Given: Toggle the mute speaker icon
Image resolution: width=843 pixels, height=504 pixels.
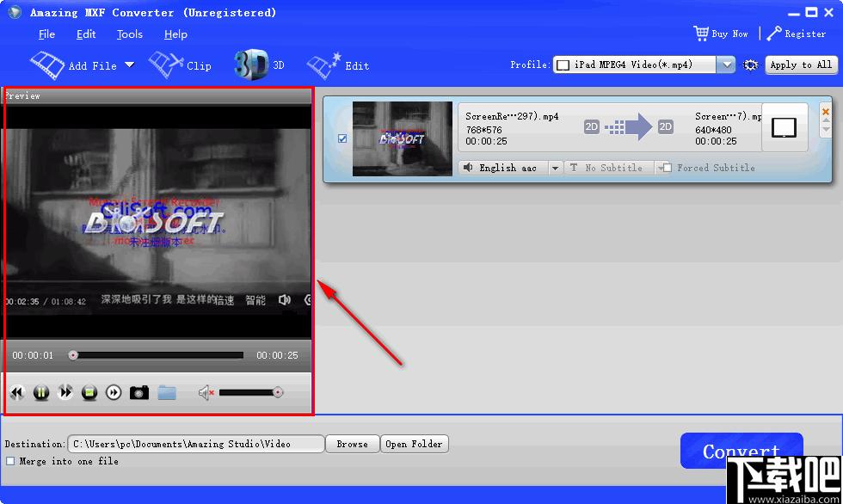Looking at the screenshot, I should [x=206, y=393].
